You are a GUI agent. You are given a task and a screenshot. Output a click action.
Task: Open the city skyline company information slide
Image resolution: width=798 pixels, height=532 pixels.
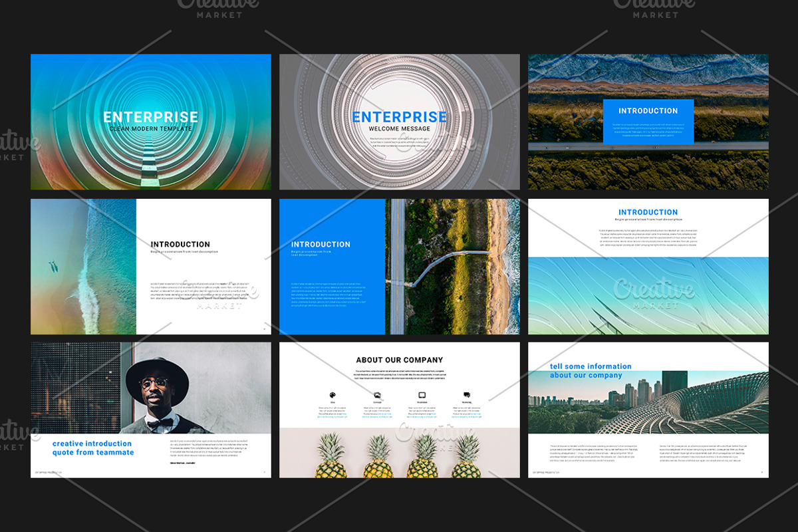648,410
